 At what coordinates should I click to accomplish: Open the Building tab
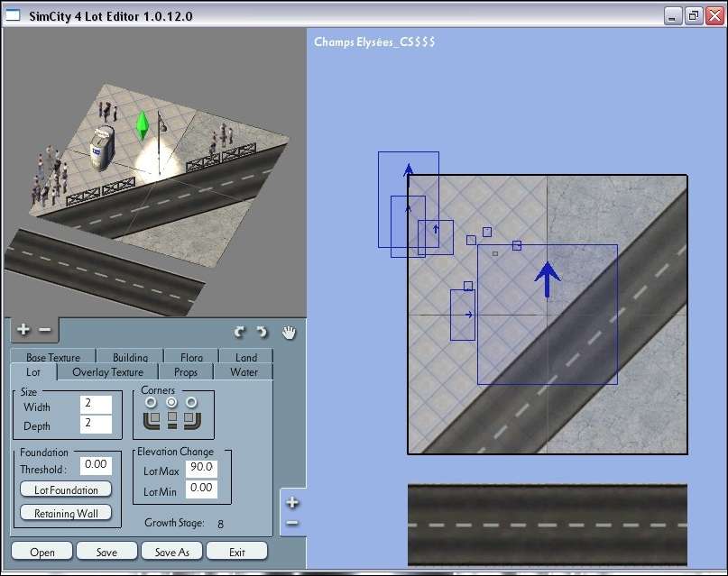tap(130, 357)
